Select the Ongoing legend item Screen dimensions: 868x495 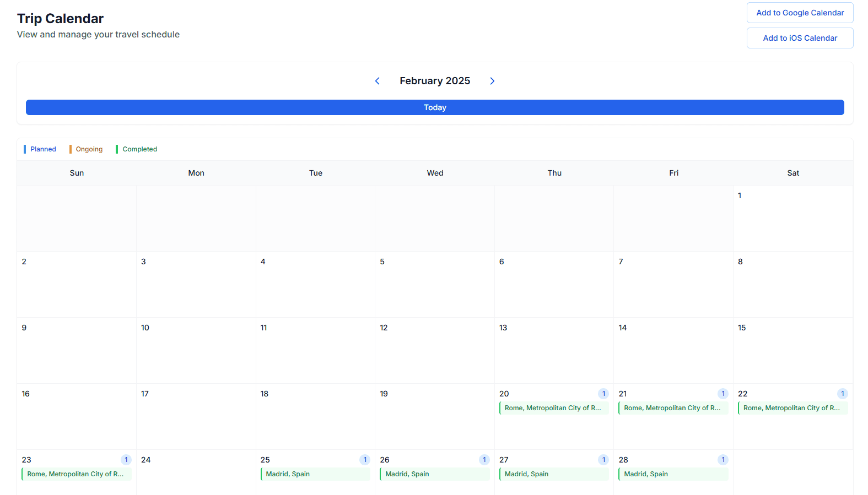[87, 149]
